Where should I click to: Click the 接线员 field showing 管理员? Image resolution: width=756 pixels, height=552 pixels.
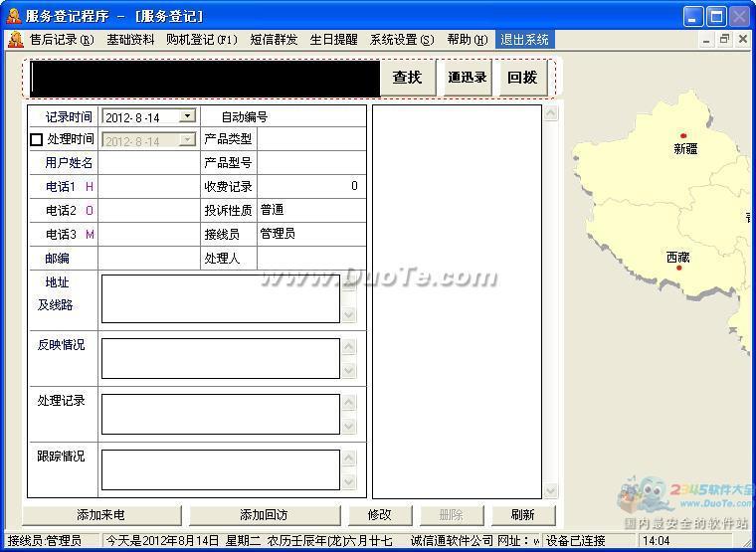coord(310,235)
